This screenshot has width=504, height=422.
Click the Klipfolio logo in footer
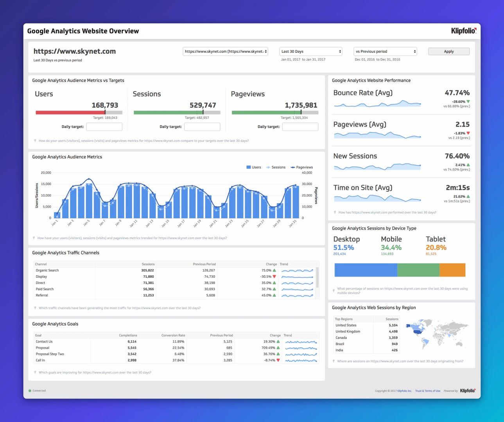click(x=468, y=391)
